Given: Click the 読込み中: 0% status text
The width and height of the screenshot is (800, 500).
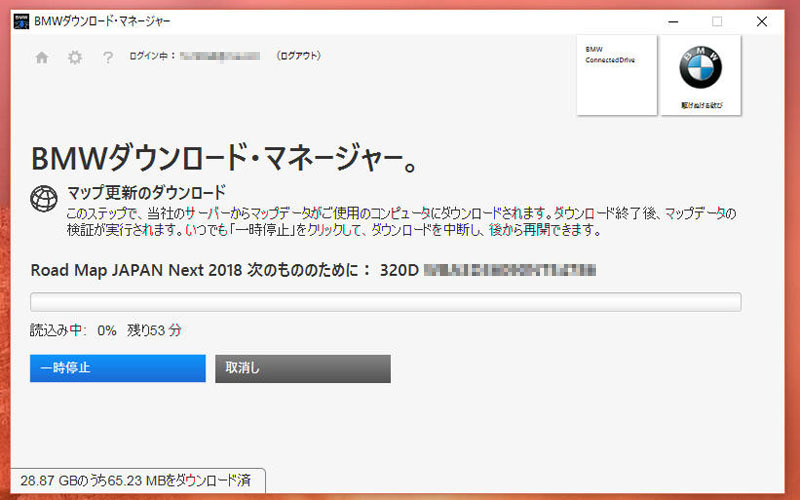Looking at the screenshot, I should (73, 331).
